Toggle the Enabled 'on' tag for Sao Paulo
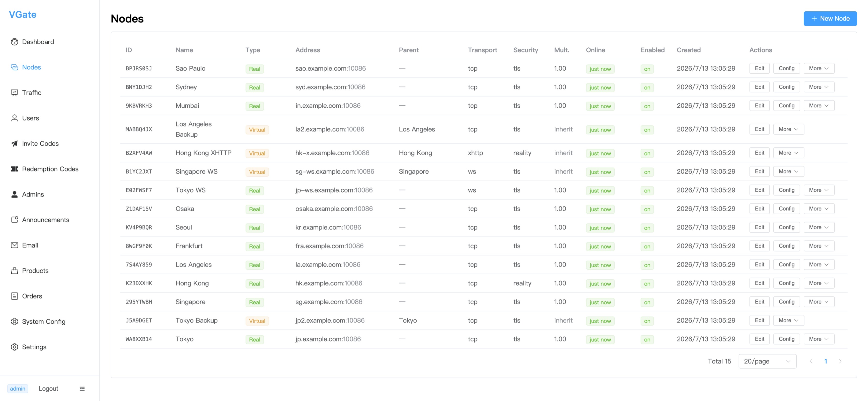 pos(647,69)
